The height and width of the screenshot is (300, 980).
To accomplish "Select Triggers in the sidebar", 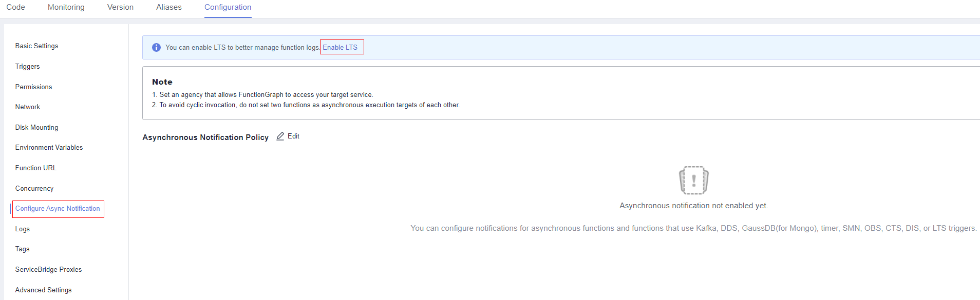I will pyautogui.click(x=27, y=67).
